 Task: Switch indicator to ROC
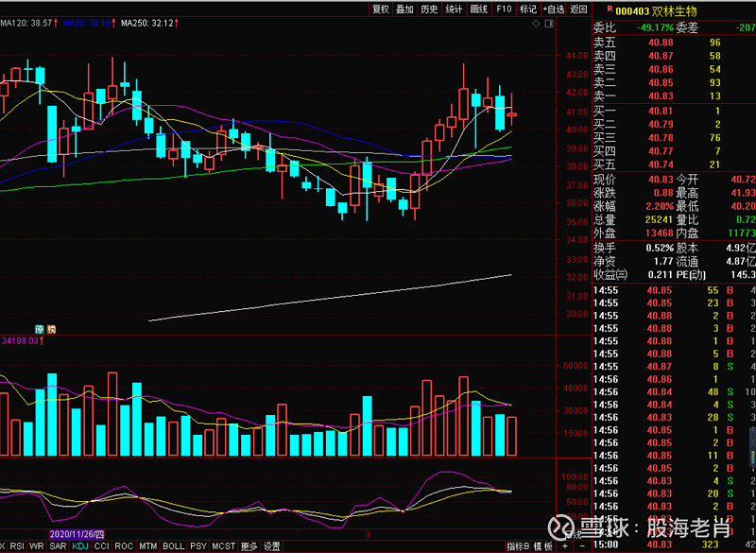pos(124,546)
